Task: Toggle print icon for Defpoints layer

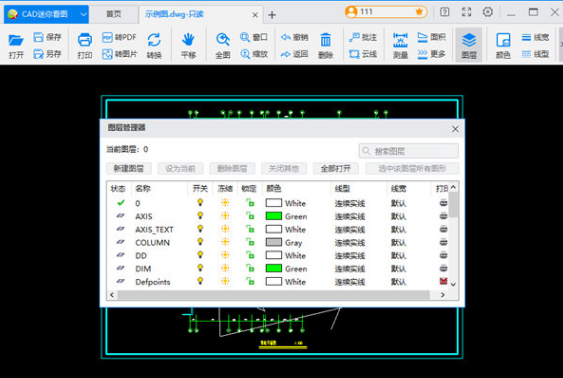Action: [443, 281]
